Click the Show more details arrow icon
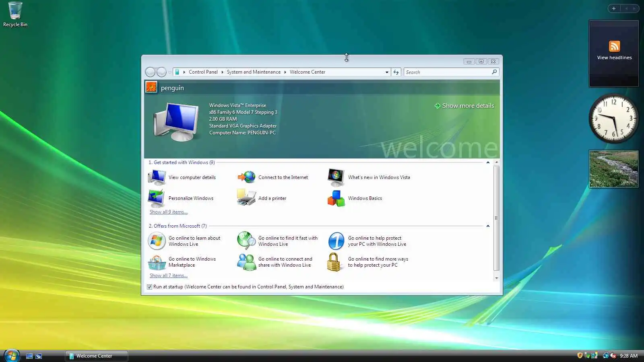 point(437,106)
